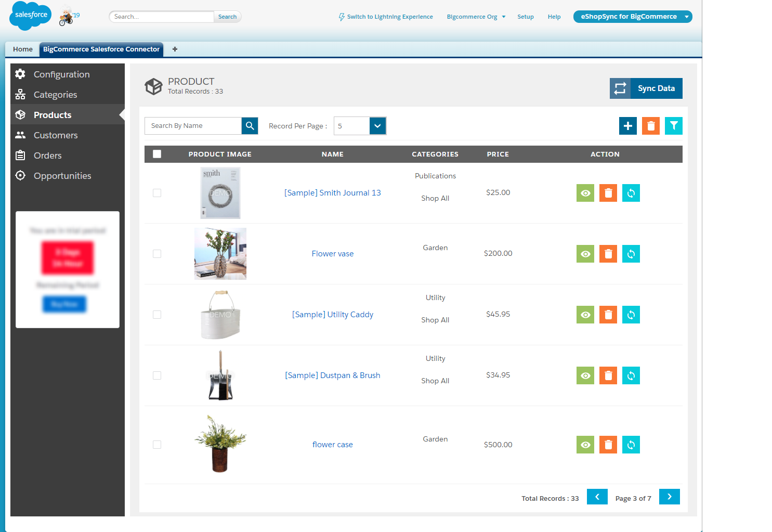Check the select-all checkbox in table header
The width and height of the screenshot is (772, 532).
click(157, 154)
